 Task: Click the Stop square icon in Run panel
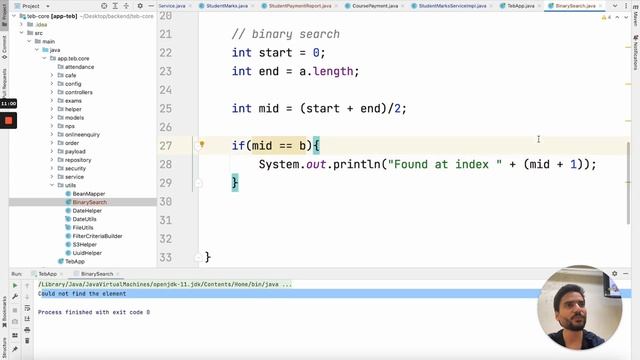point(15,310)
